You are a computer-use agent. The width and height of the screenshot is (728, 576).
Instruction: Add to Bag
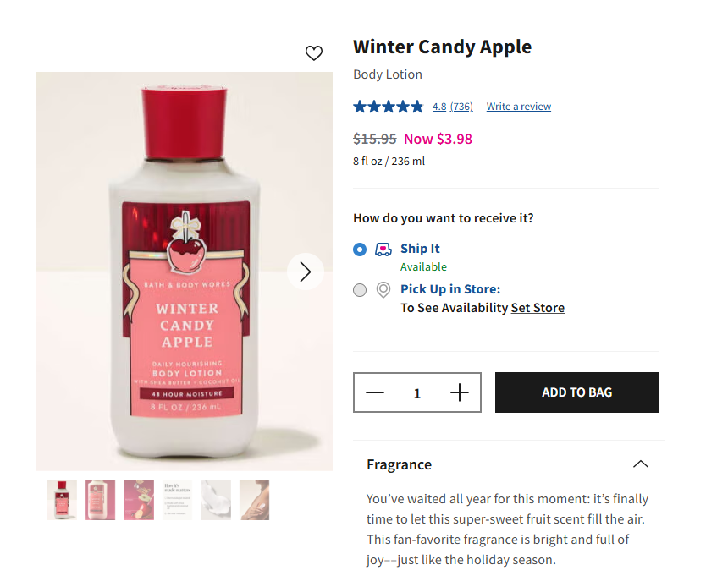pos(576,392)
